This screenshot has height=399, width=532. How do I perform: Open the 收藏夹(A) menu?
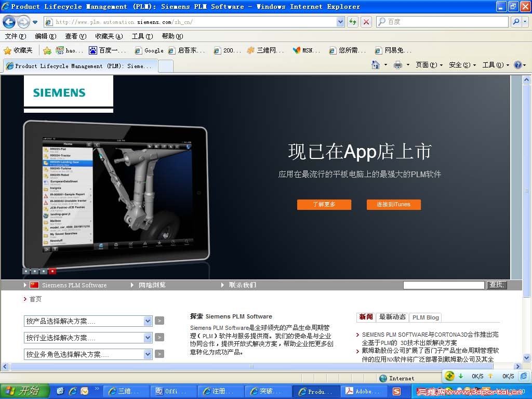pyautogui.click(x=109, y=36)
